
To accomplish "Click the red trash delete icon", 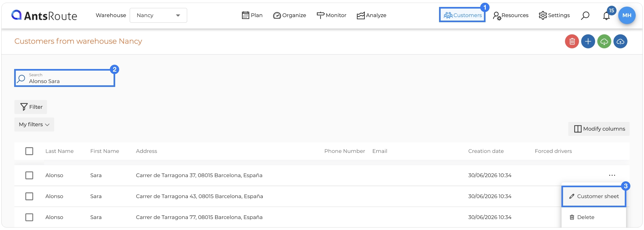I will [572, 41].
